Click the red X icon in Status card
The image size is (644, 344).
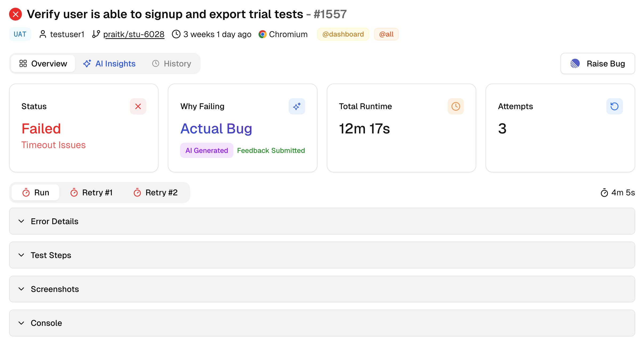pyautogui.click(x=138, y=106)
